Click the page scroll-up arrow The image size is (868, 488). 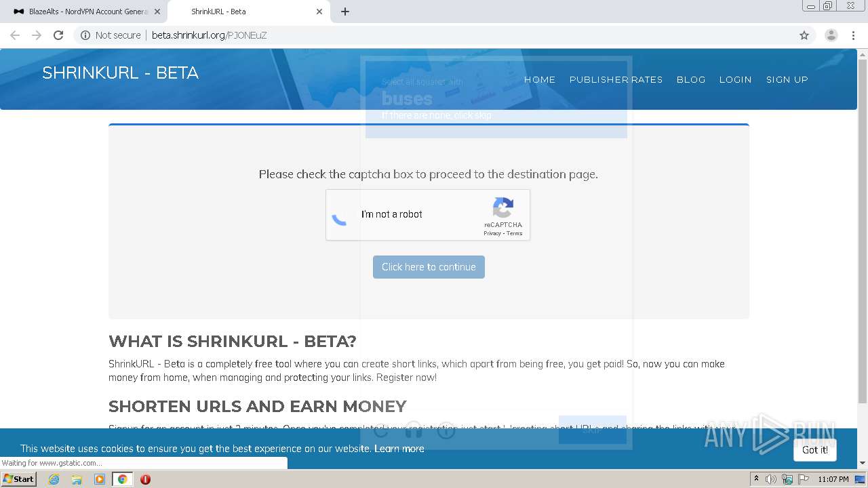click(x=863, y=54)
